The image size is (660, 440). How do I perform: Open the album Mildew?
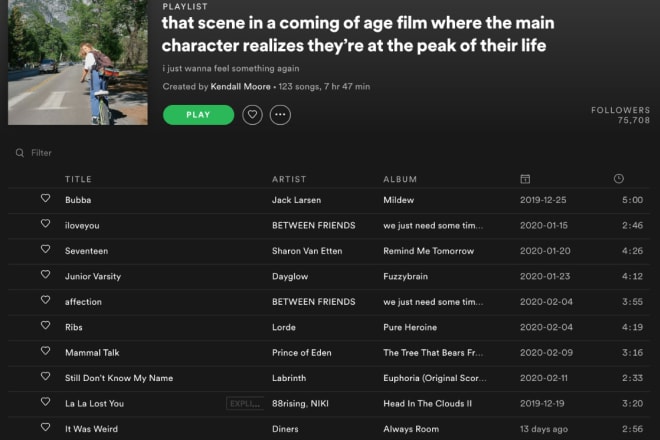pyautogui.click(x=399, y=200)
